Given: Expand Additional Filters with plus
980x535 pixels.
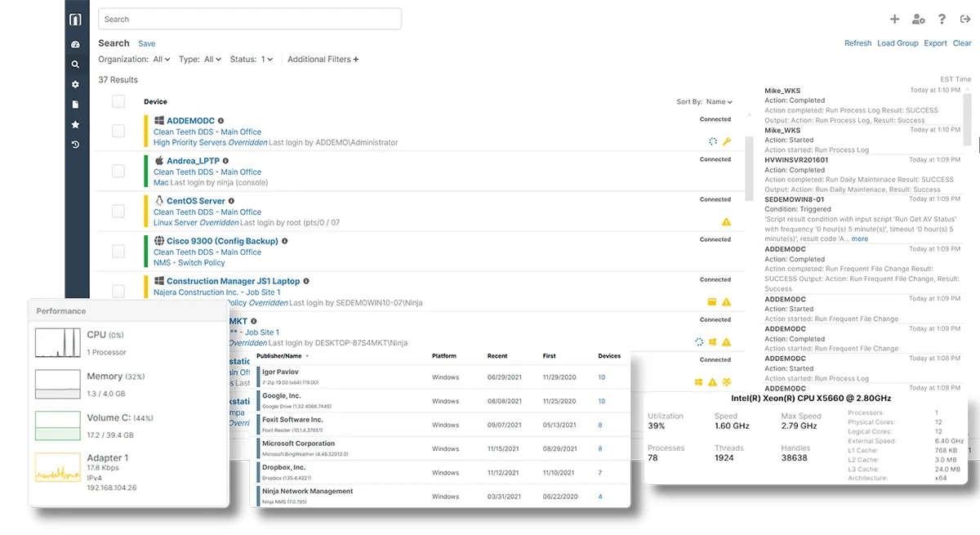Looking at the screenshot, I should click(x=323, y=60).
